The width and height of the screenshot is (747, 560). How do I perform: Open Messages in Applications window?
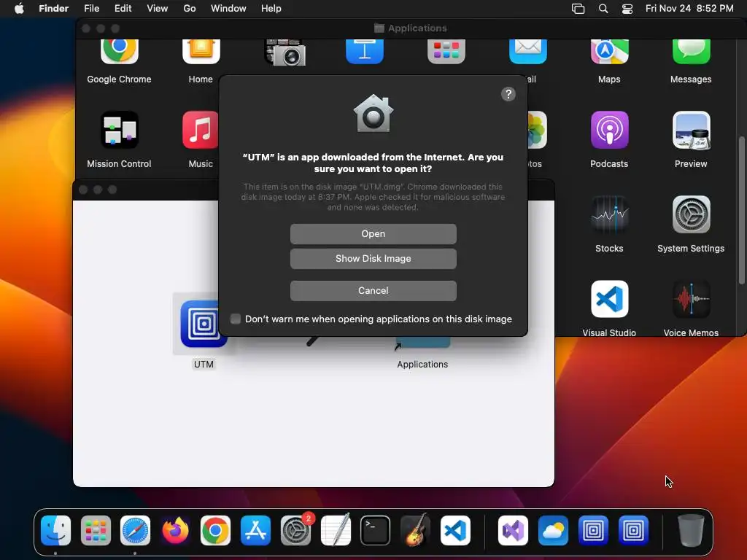[x=691, y=52]
